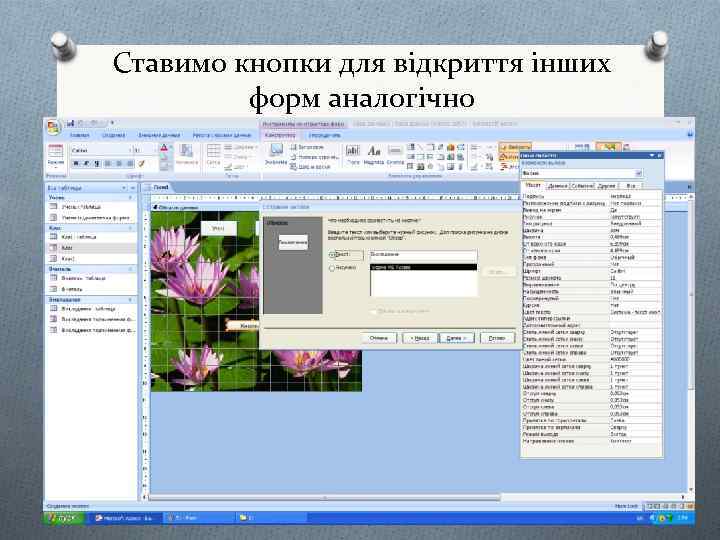
Task: Collapse the Учень group in navigation pane
Action: point(131,197)
